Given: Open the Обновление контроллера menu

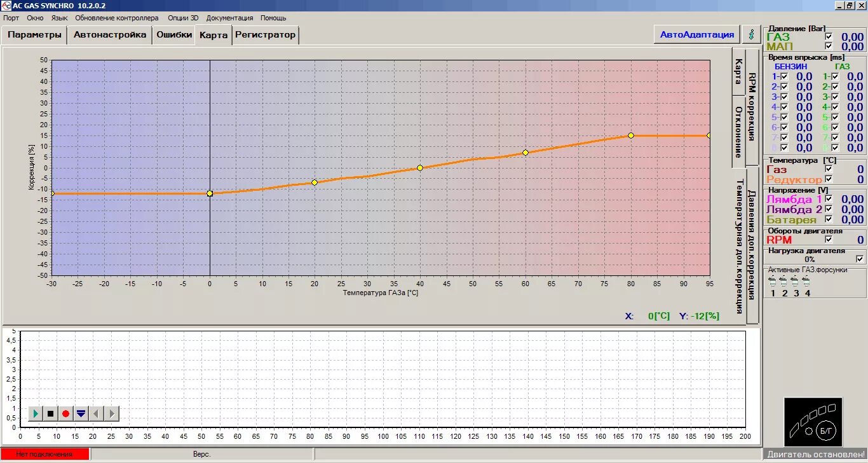Looking at the screenshot, I should [x=117, y=18].
